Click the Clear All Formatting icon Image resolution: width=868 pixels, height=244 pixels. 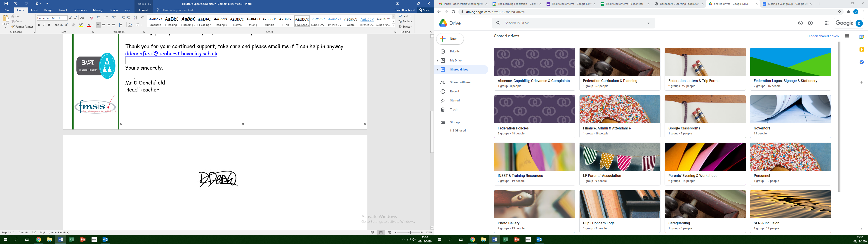92,18
